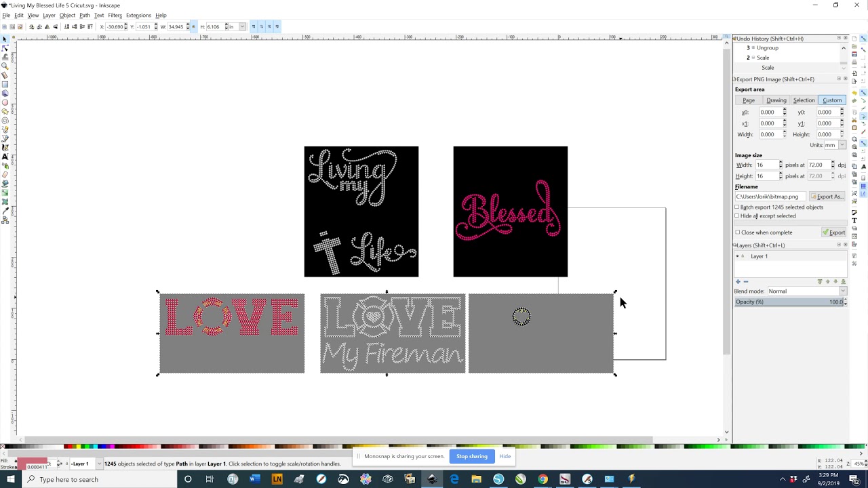Click the Flip vertical toolbar icon
This screenshot has height=488, width=868.
55,26
